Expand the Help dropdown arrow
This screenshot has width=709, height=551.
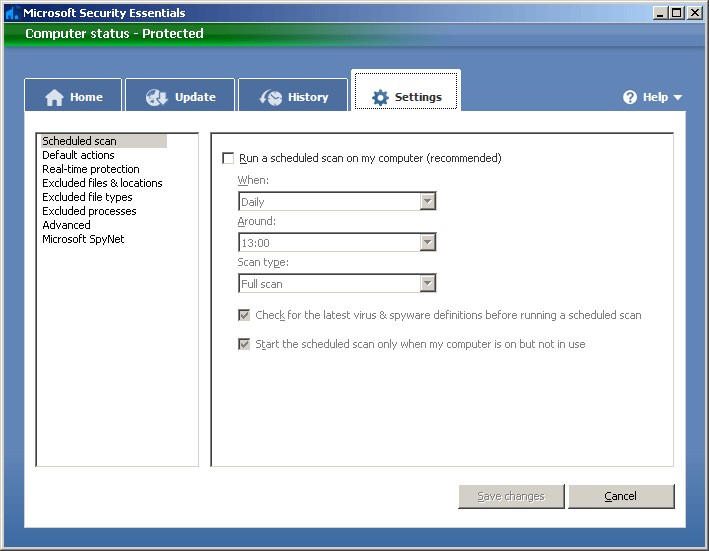coord(677,98)
